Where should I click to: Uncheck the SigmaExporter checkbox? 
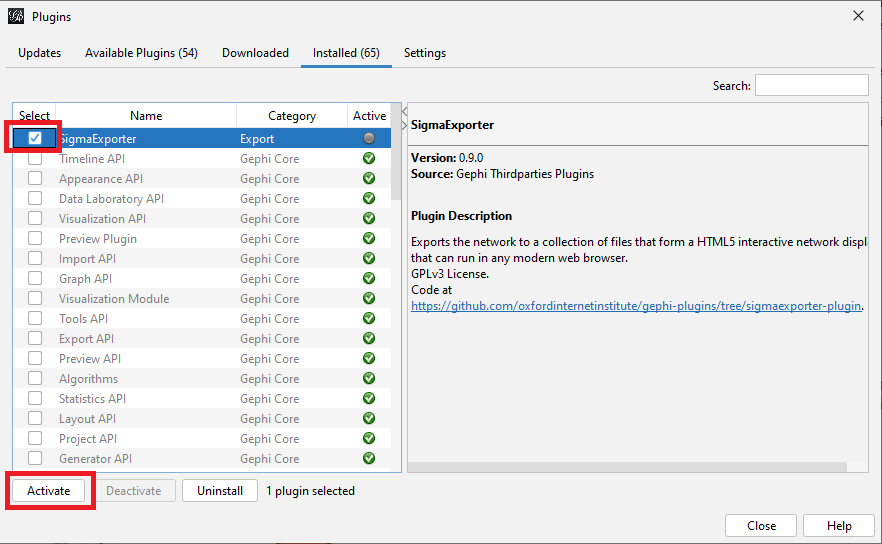click(35, 138)
